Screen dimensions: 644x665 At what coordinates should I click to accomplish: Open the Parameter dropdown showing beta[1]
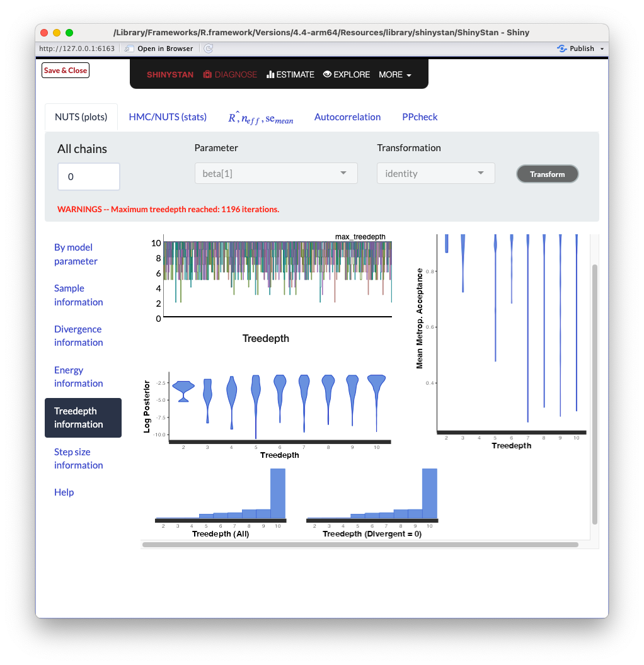pyautogui.click(x=276, y=173)
